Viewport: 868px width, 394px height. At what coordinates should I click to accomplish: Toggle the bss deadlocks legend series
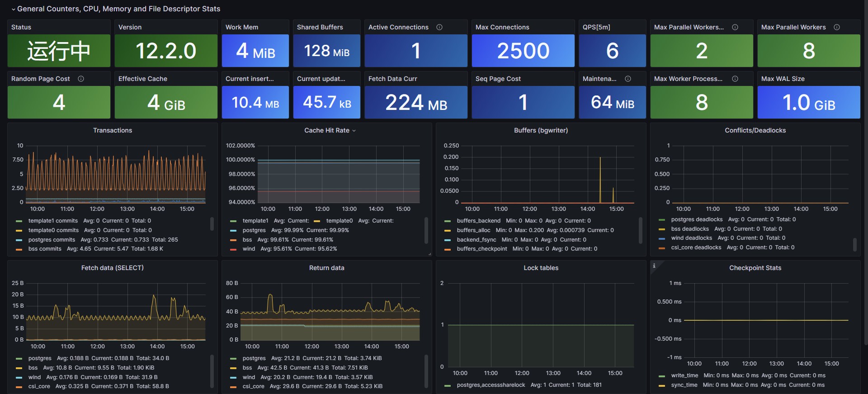[690, 229]
